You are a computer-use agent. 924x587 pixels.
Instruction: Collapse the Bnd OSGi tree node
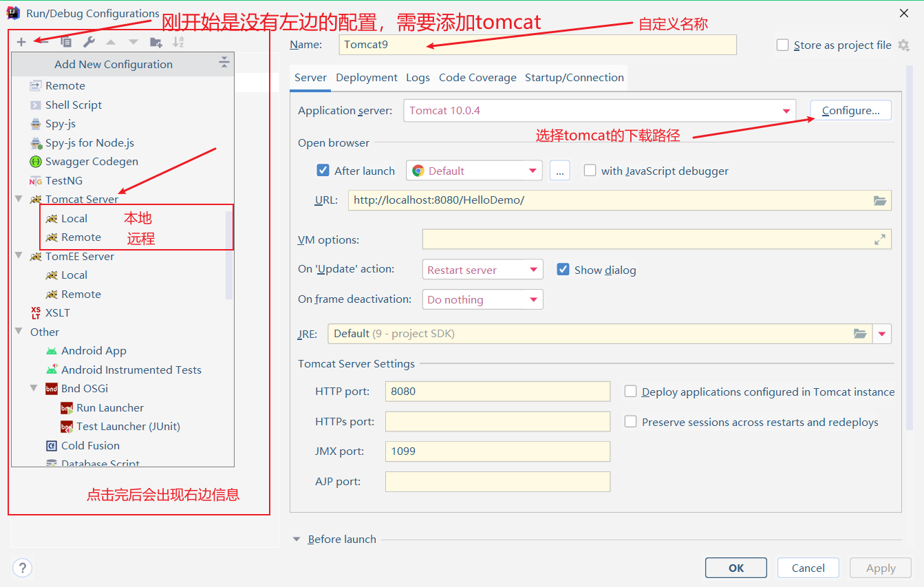[34, 388]
